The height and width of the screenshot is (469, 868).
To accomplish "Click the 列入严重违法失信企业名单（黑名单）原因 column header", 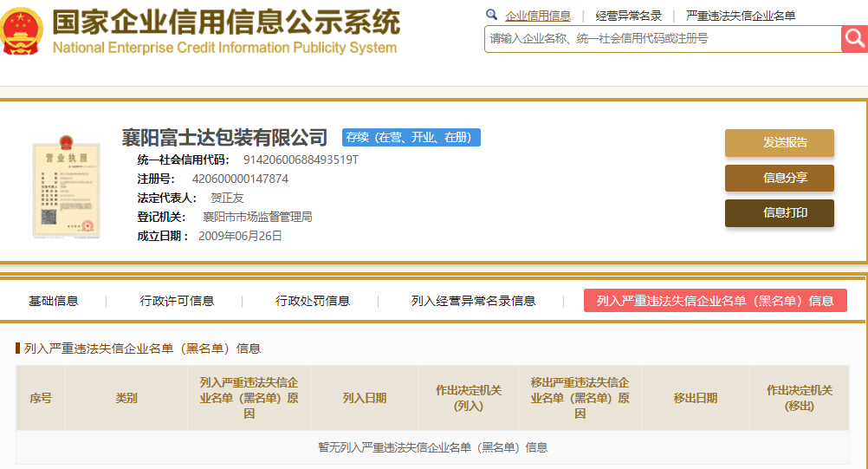I will pos(249,398).
